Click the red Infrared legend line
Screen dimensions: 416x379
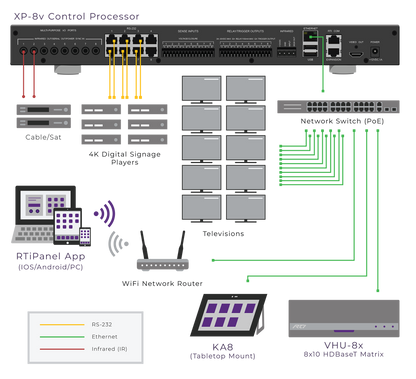pos(62,349)
